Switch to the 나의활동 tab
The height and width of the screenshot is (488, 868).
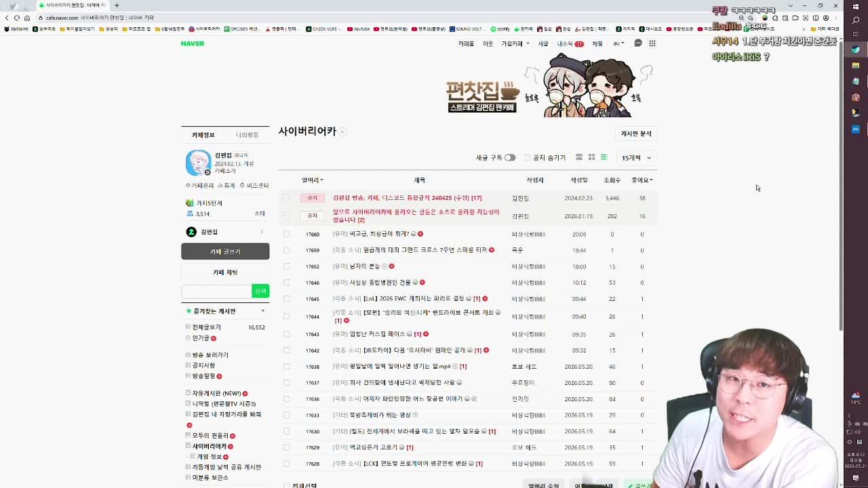click(247, 135)
